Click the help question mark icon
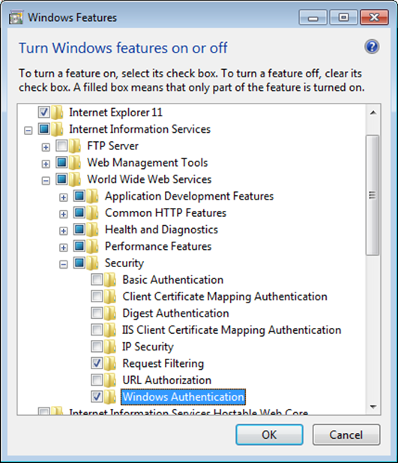 (372, 47)
